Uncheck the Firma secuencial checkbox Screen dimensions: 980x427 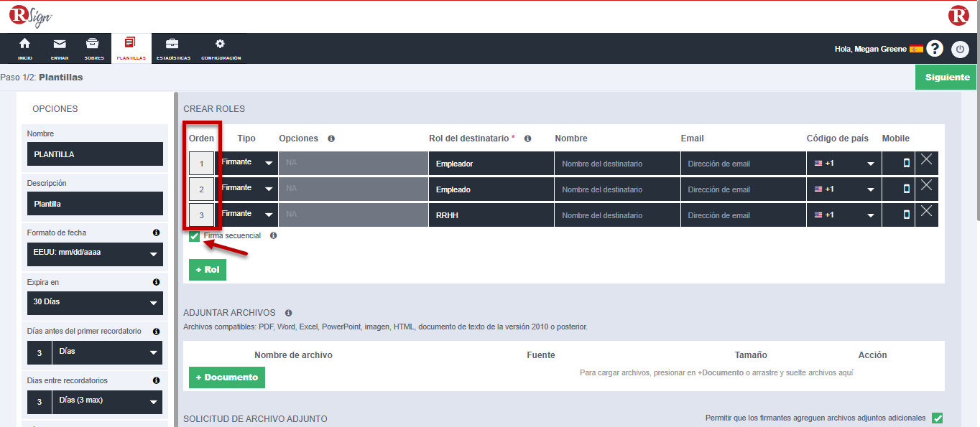(x=195, y=236)
